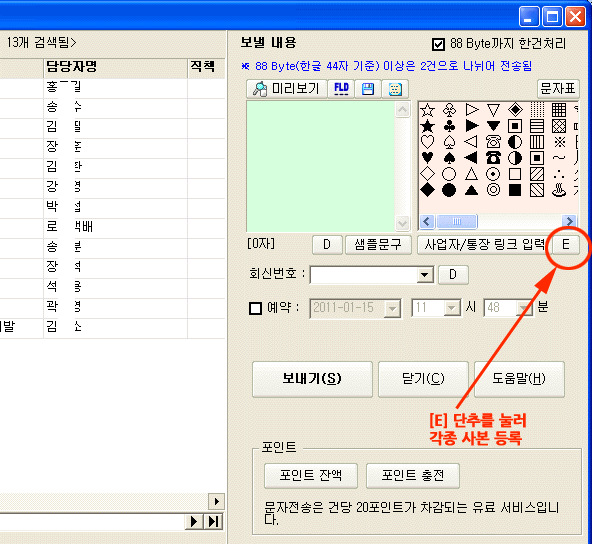Insert the black telephone symbol
This screenshot has height=544, width=592.
click(x=493, y=157)
